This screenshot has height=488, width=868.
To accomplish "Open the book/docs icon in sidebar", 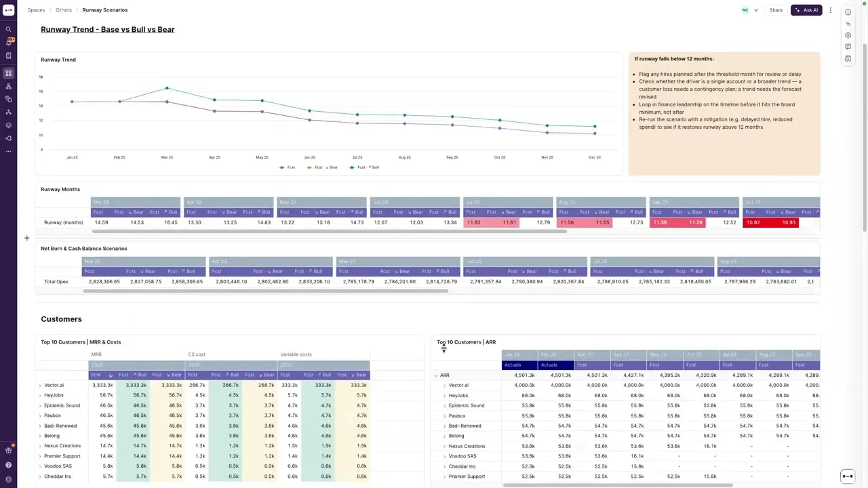I will click(8, 56).
